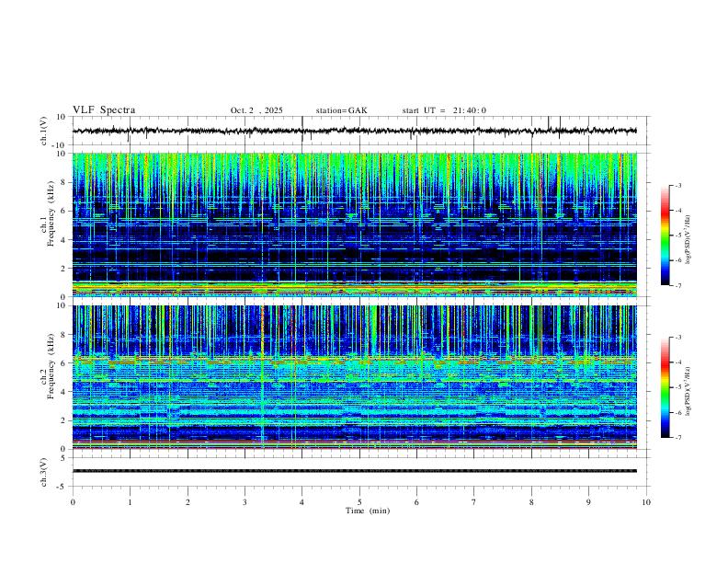
Task: Click the '-7' label on ch.2 color bar
Action: point(678,438)
